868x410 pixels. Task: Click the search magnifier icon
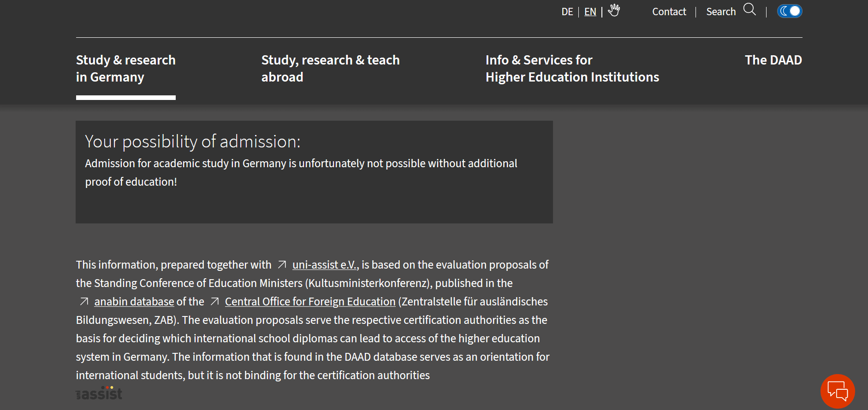tap(749, 9)
